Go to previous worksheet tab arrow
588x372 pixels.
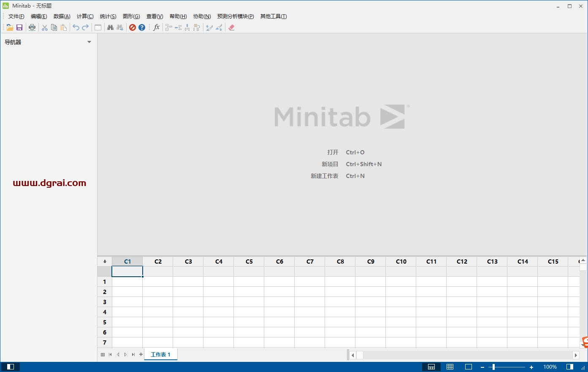click(x=118, y=355)
